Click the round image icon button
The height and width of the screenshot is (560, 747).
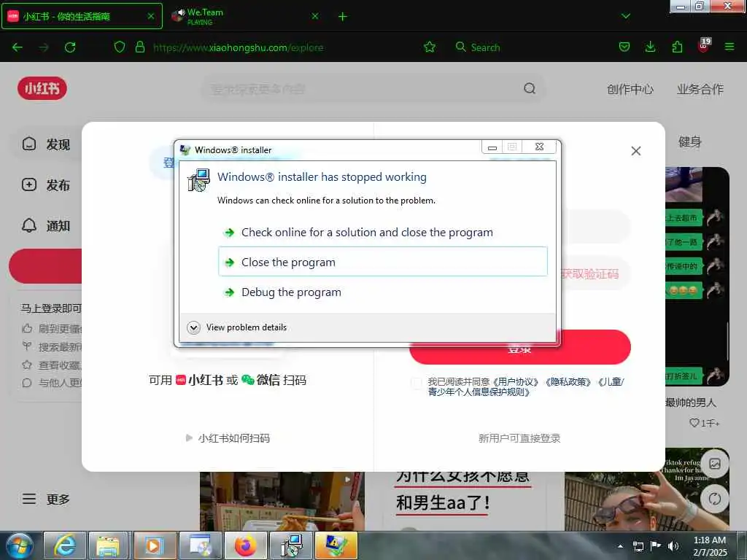715,463
